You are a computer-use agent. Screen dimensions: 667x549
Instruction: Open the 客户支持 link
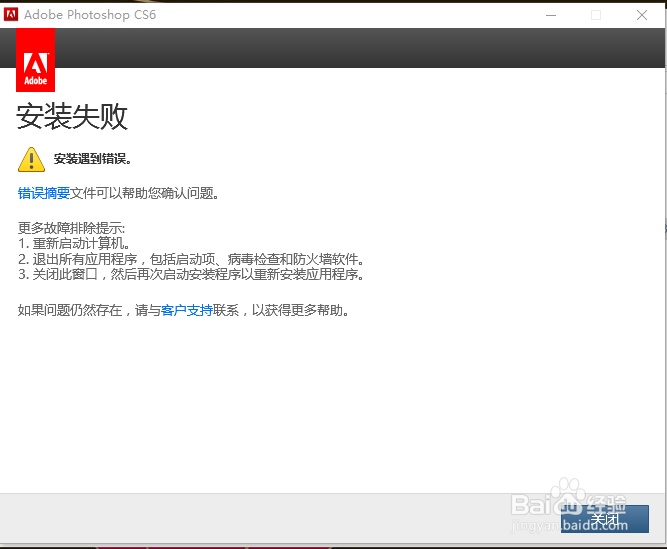click(187, 310)
